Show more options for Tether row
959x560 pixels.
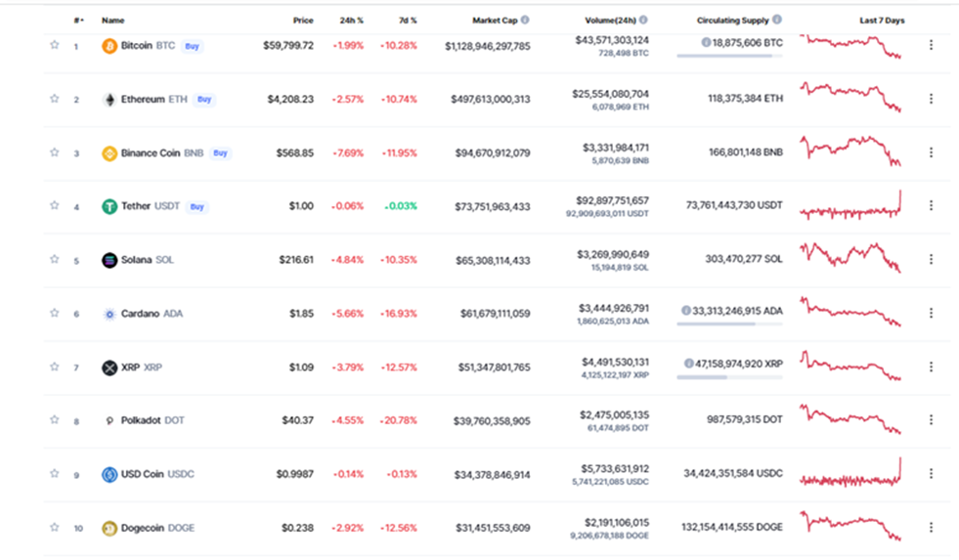(x=931, y=205)
